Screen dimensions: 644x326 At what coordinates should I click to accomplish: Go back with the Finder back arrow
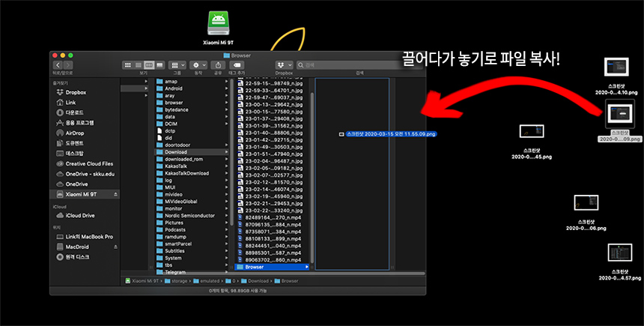click(58, 65)
